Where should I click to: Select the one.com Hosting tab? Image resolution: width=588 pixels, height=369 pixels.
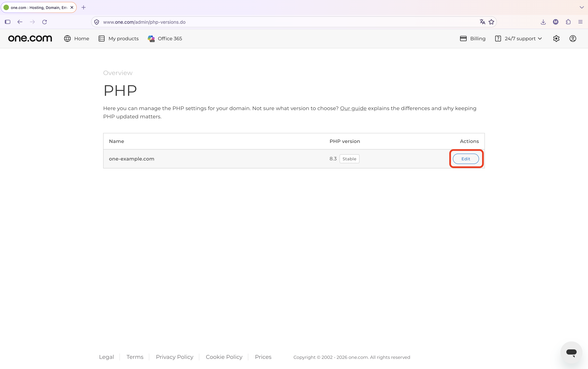point(39,8)
